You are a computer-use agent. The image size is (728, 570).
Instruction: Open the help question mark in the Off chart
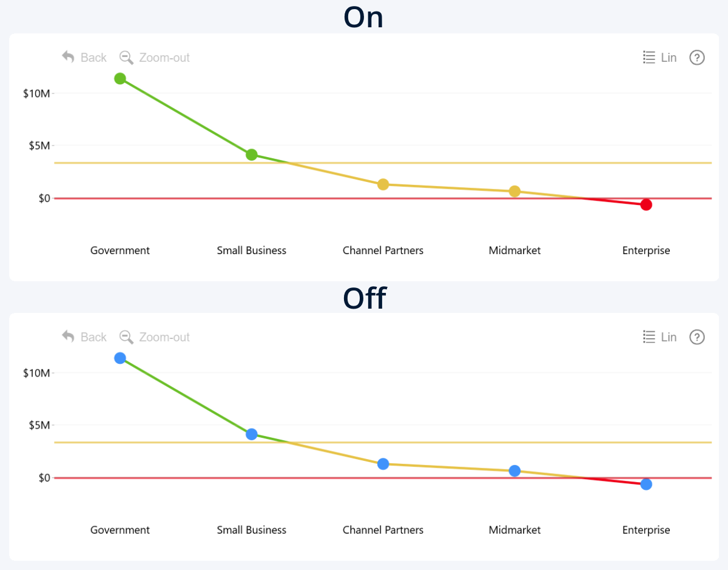point(697,337)
